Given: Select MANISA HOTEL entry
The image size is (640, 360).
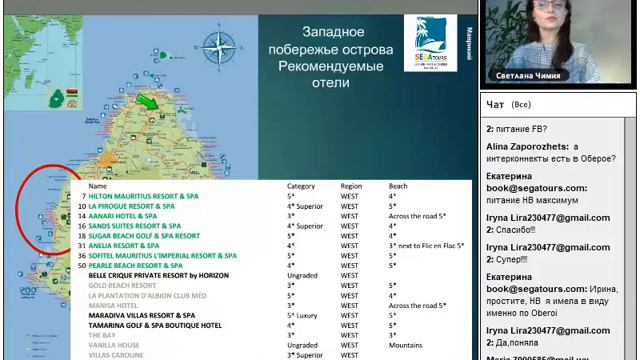Looking at the screenshot, I should point(113,305).
